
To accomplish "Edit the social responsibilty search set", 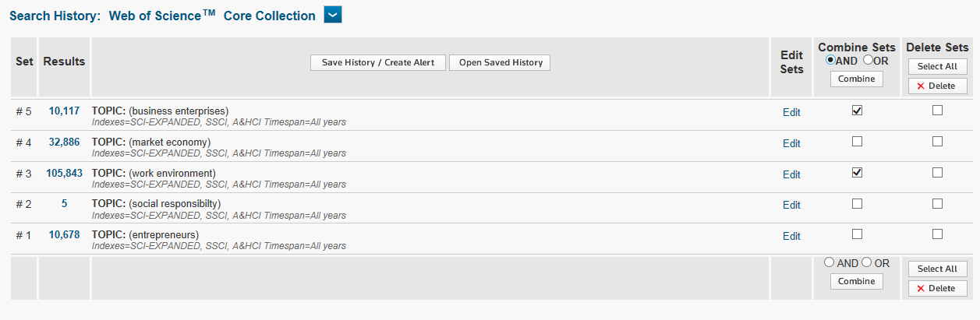I will coord(791,206).
